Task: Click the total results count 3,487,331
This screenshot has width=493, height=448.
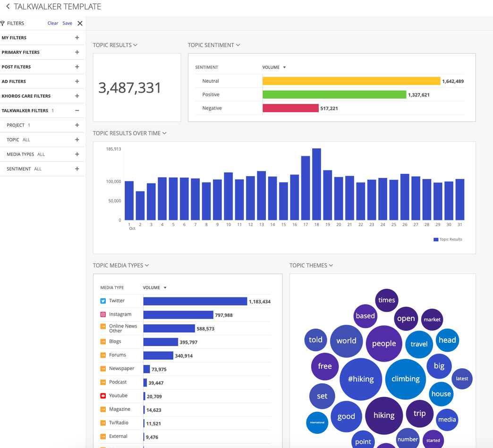Action: point(129,88)
